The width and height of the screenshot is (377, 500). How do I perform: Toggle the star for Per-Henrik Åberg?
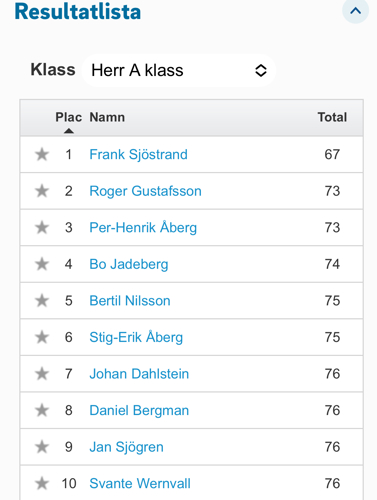[x=42, y=228]
